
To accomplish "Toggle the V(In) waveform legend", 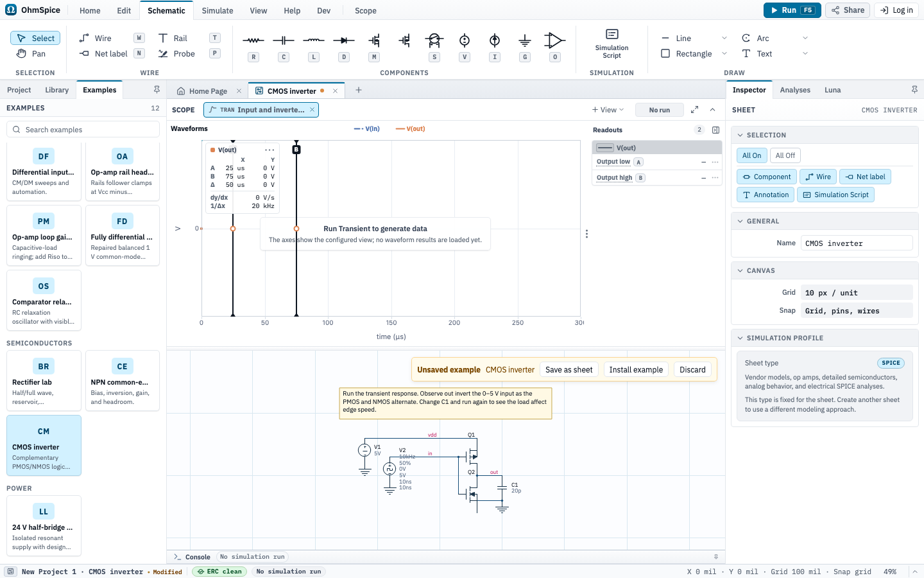I will coord(367,129).
